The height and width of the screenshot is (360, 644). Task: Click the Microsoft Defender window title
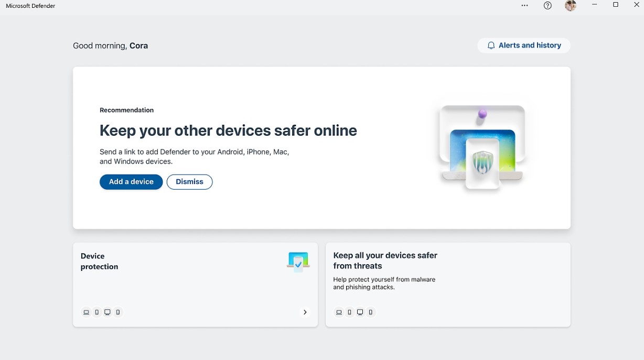[x=30, y=6]
